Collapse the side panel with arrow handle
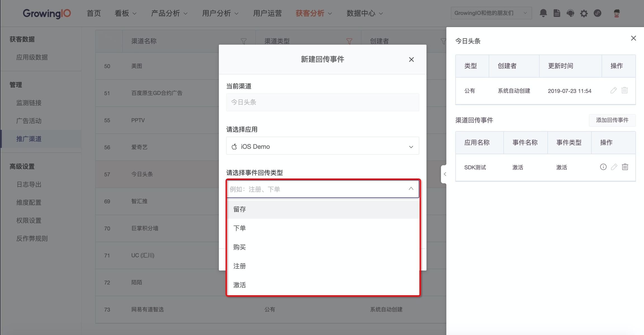Image resolution: width=644 pixels, height=335 pixels. pyautogui.click(x=444, y=174)
